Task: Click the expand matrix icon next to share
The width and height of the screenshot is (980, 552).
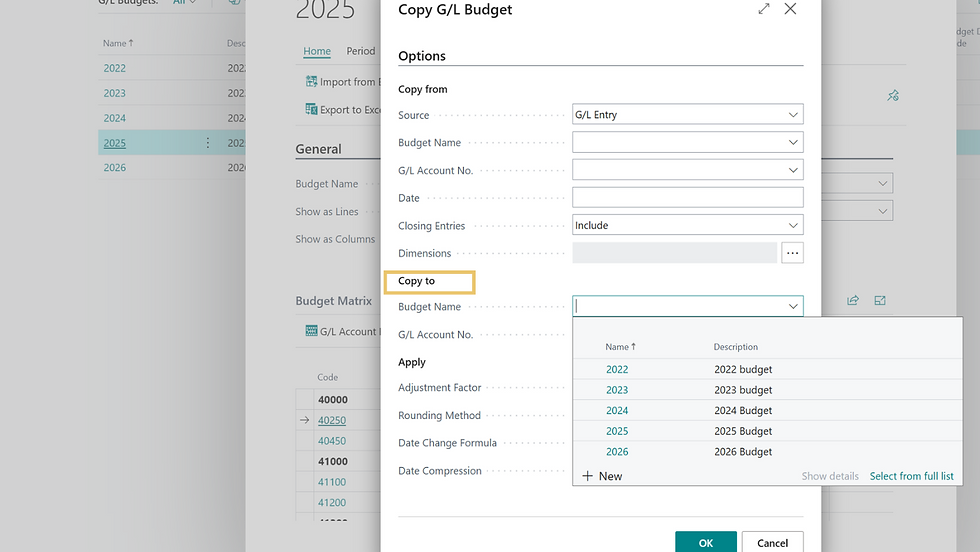Action: (880, 301)
